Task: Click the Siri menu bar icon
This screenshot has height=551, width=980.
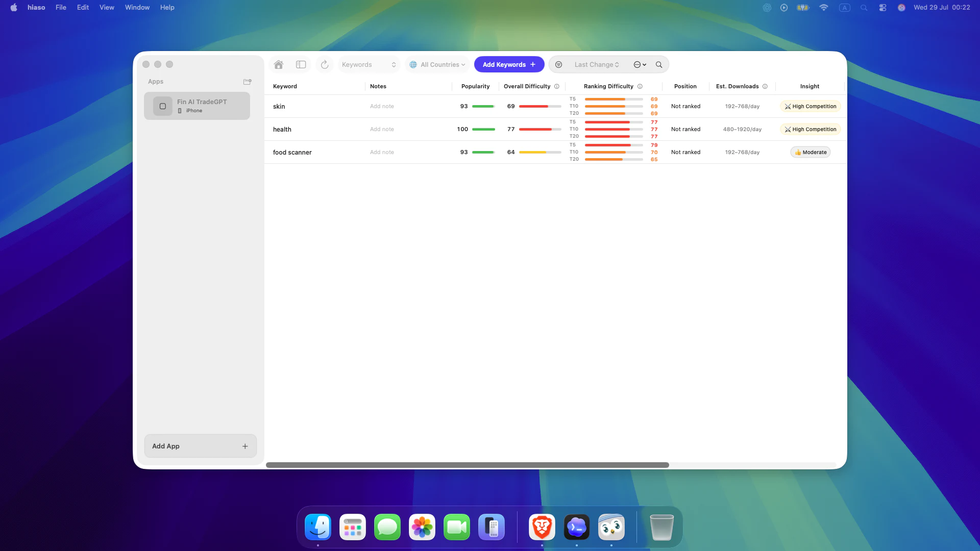Action: tap(901, 7)
